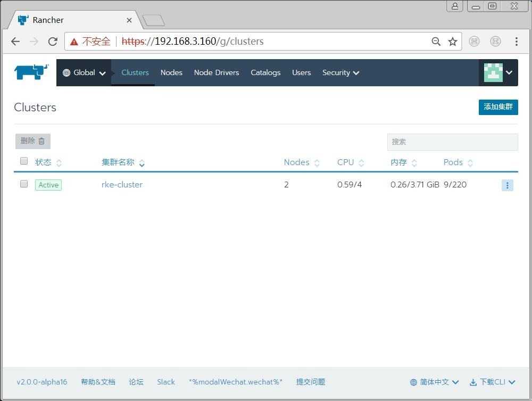The height and width of the screenshot is (401, 532).
Task: Click the 添加集群 button
Action: click(x=498, y=107)
